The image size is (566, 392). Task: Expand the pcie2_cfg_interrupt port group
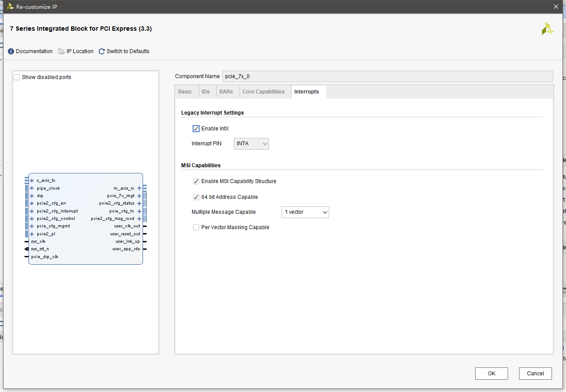tap(32, 211)
